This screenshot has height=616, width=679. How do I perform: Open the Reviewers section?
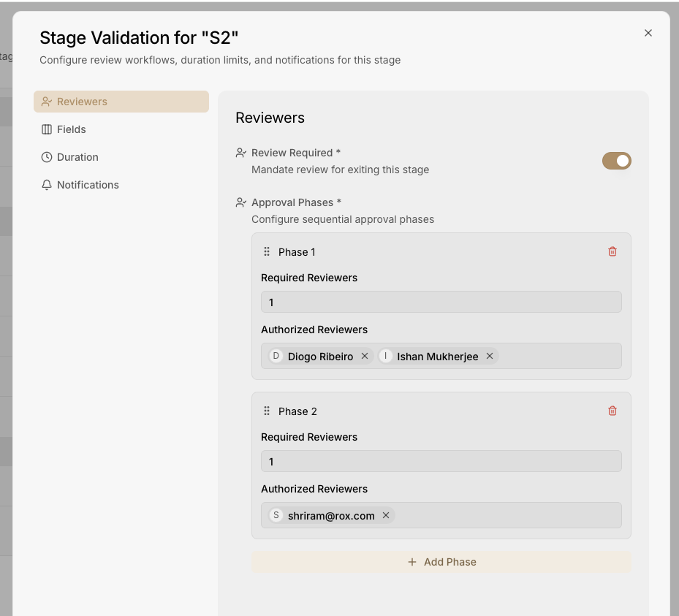121,102
